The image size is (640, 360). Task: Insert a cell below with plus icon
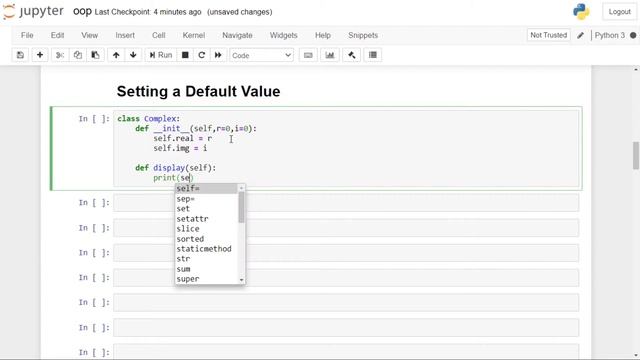click(x=40, y=55)
